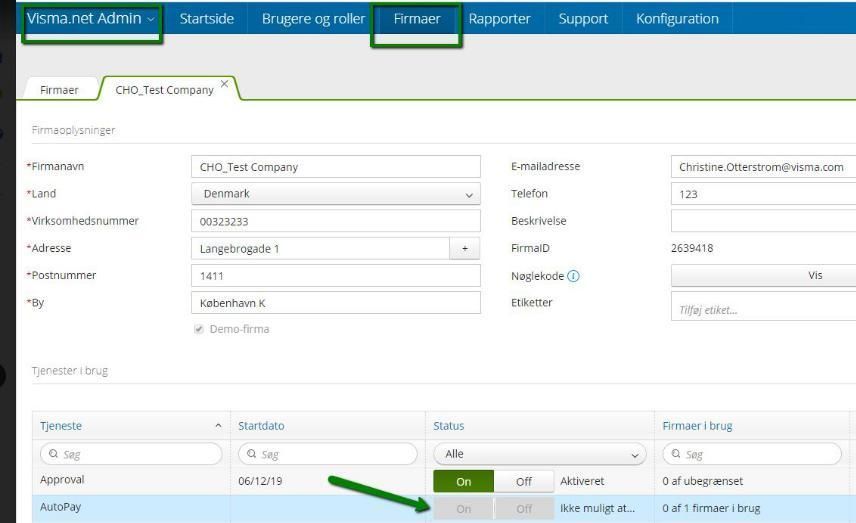The height and width of the screenshot is (523, 856).
Task: Click the Nøglekode info icon
Action: pos(573,276)
